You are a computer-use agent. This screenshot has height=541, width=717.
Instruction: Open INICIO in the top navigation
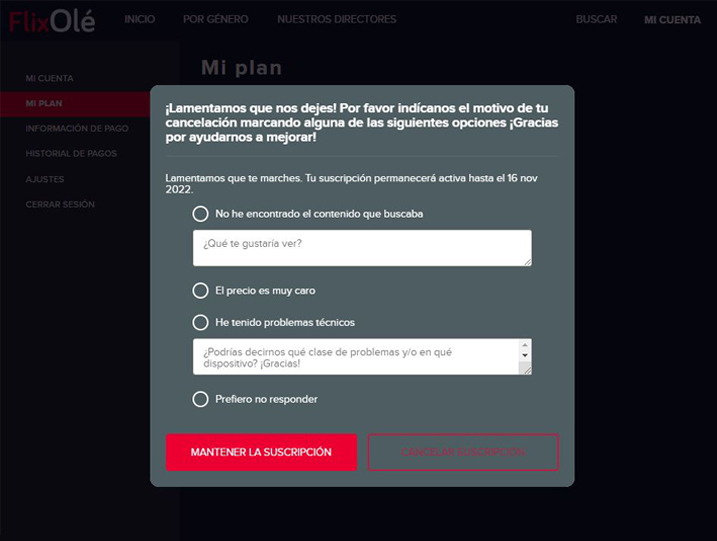139,19
